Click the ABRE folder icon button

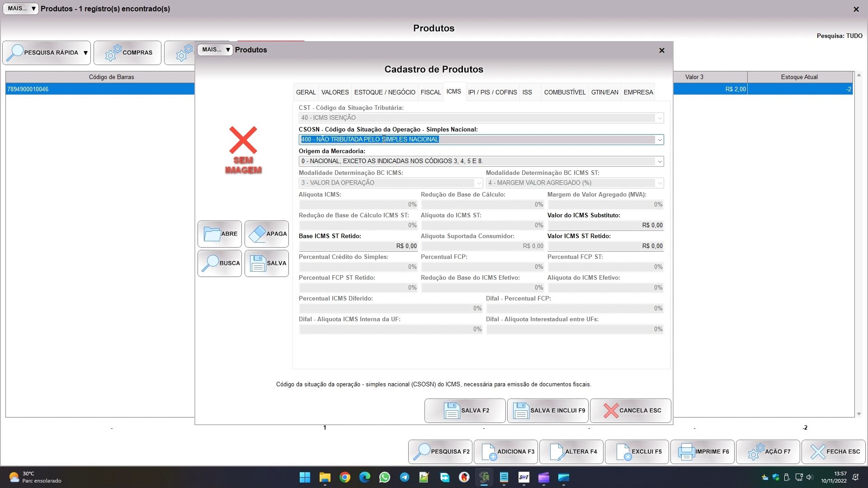click(x=220, y=234)
